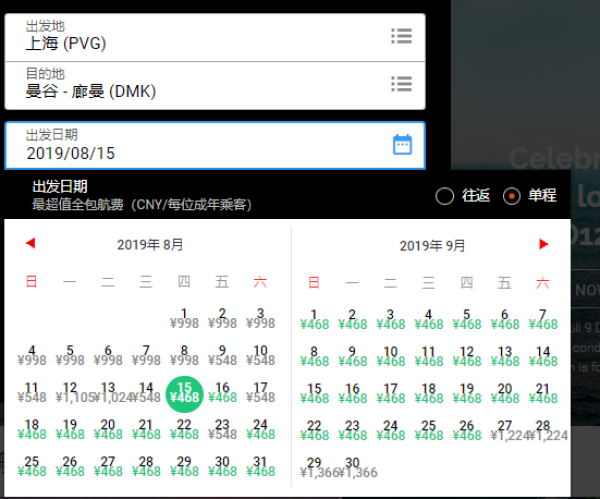Viewport: 600px width, 499px height.
Task: Pick September 30 priced ¥1,366
Action: coord(357,468)
